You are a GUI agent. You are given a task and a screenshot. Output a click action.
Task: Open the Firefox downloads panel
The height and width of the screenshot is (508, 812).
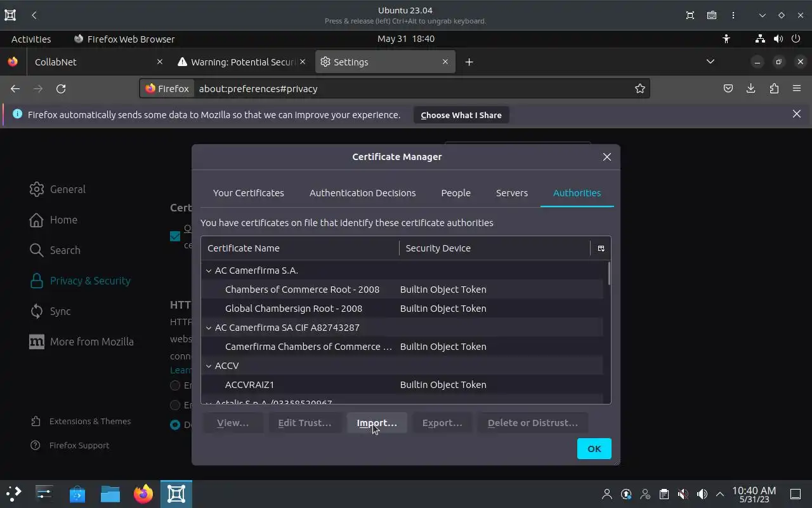coord(750,89)
